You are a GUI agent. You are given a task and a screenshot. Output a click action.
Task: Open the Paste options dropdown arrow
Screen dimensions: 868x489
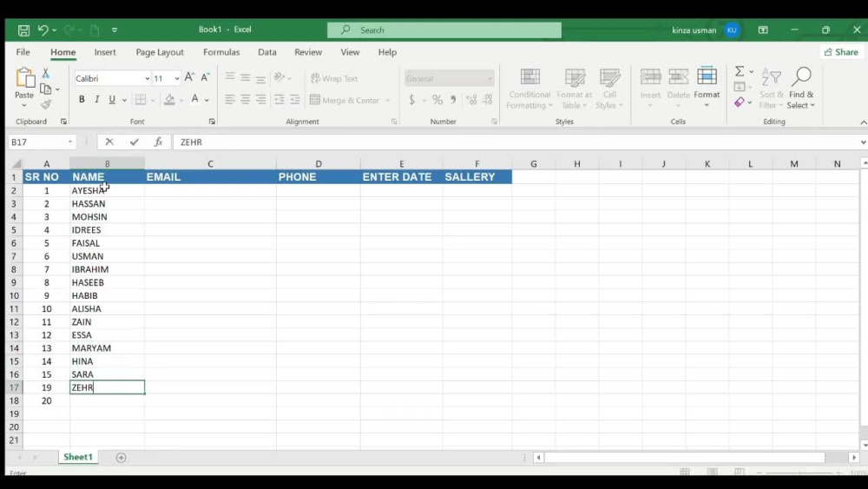click(x=24, y=105)
